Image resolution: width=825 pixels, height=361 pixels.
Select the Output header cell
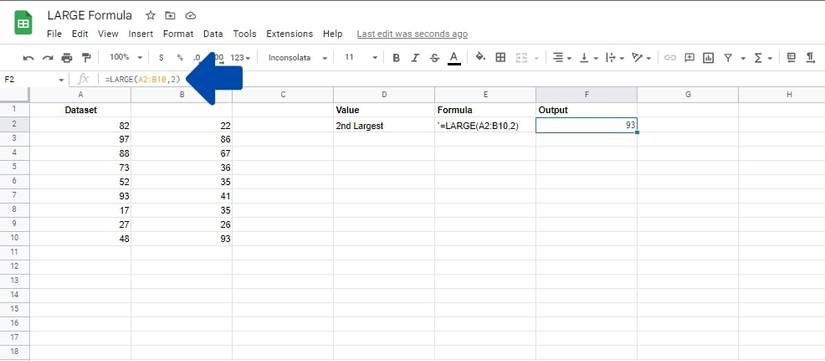587,111
